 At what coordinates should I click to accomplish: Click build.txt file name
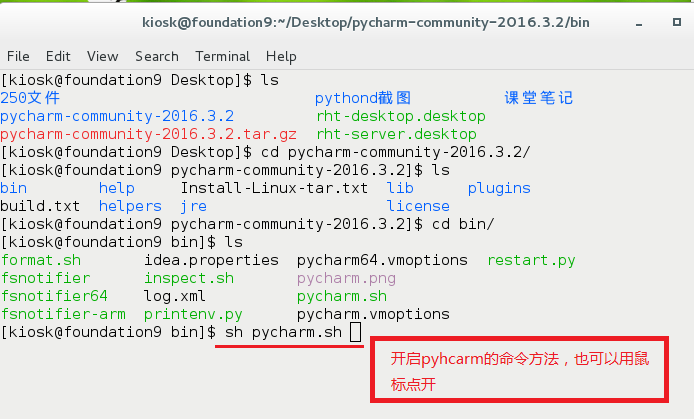[40, 206]
